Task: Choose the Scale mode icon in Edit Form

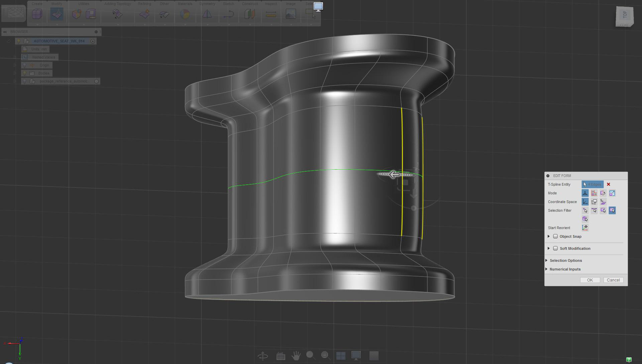Action: pyautogui.click(x=612, y=193)
